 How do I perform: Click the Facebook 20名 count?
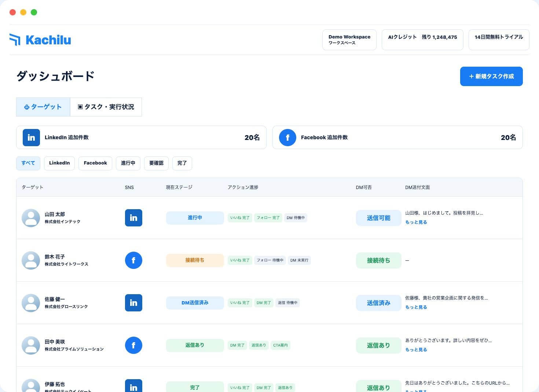tap(508, 137)
